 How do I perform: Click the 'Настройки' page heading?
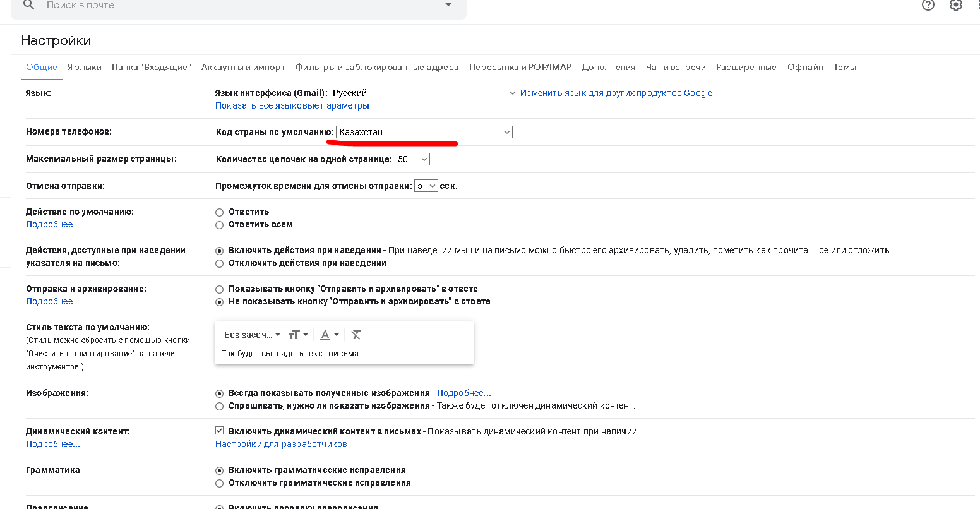pos(56,40)
